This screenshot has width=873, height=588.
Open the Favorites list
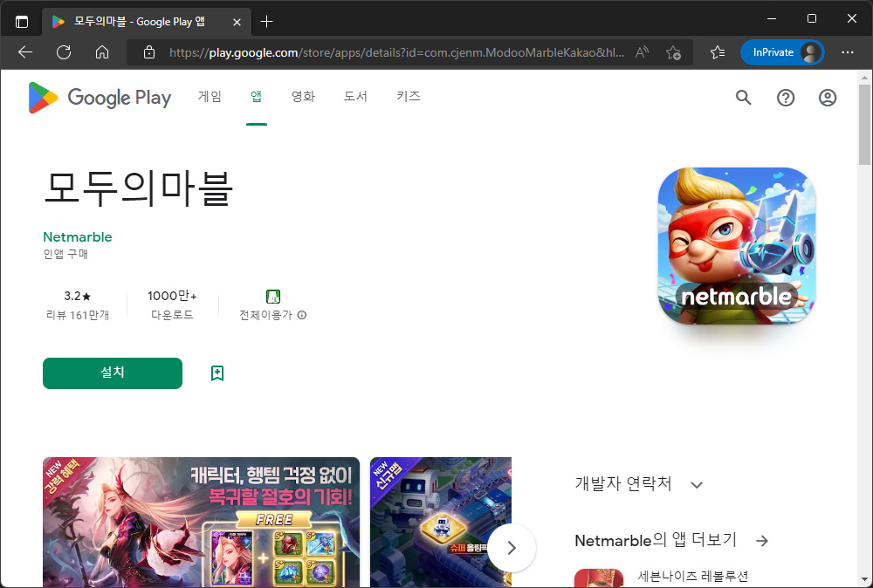click(718, 52)
